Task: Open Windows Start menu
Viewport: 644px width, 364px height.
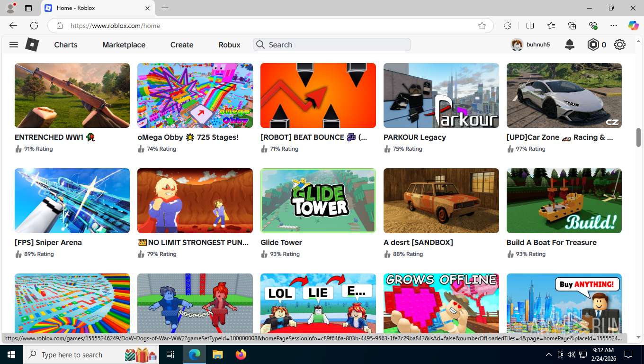Action: pyautogui.click(x=10, y=355)
